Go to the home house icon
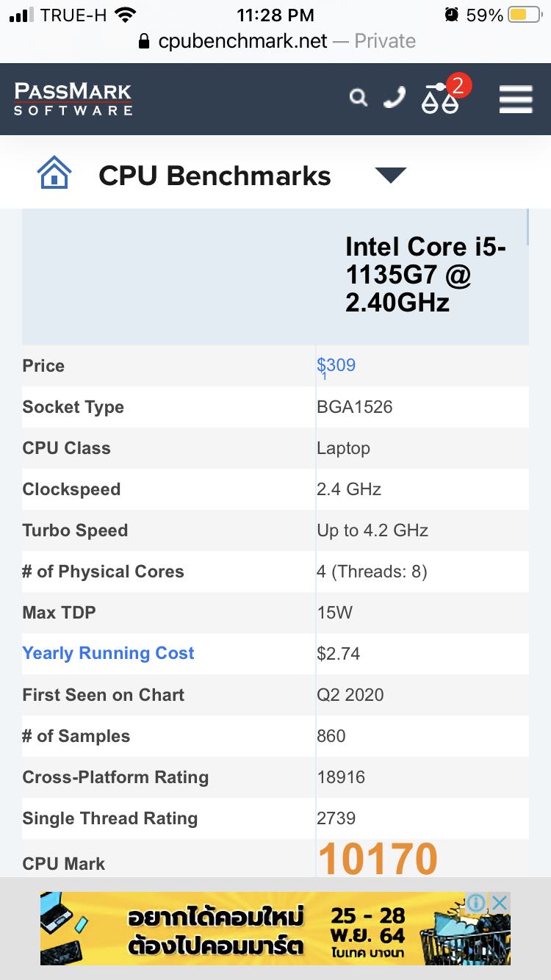551x980 pixels. pos(54,174)
